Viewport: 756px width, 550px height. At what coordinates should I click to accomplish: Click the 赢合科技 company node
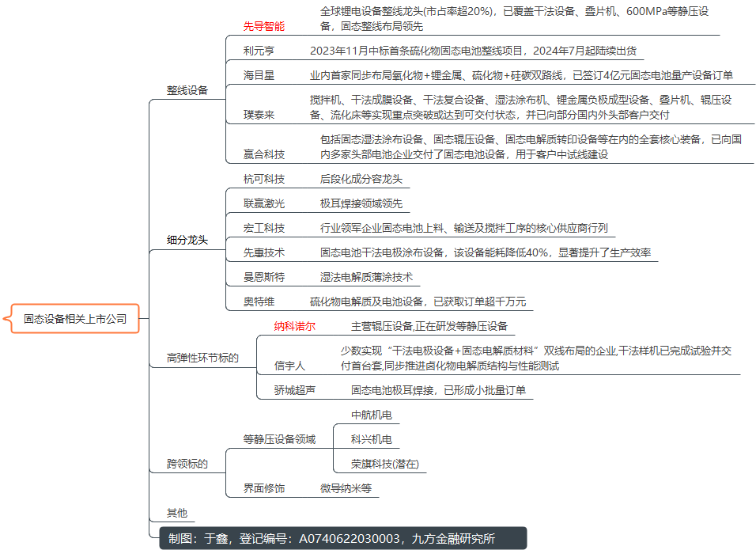264,154
